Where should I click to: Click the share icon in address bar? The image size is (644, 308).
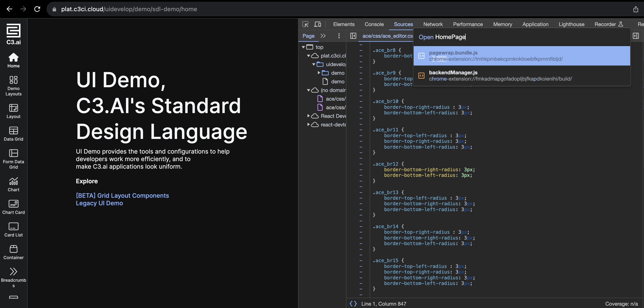pyautogui.click(x=636, y=9)
